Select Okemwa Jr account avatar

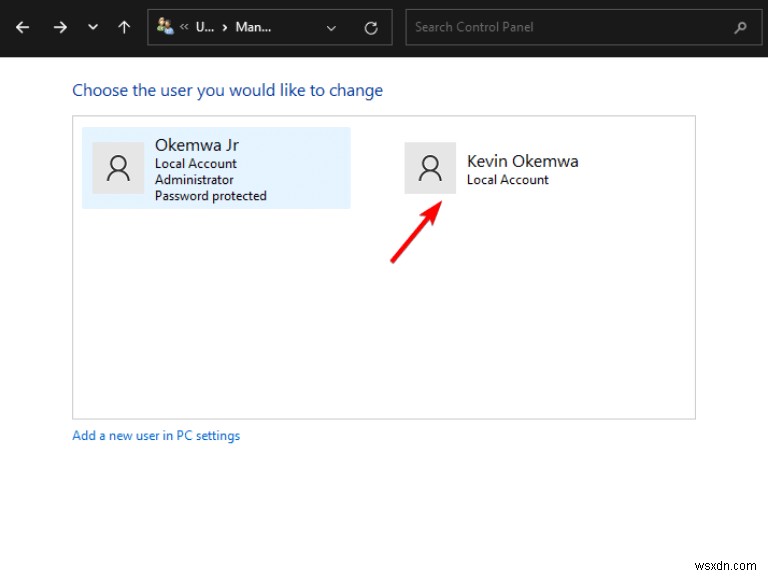(x=118, y=168)
